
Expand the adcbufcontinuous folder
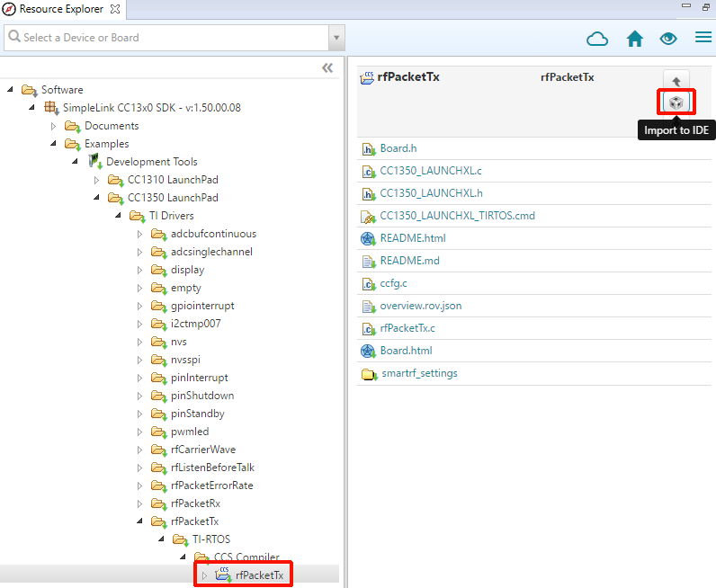[x=139, y=234]
